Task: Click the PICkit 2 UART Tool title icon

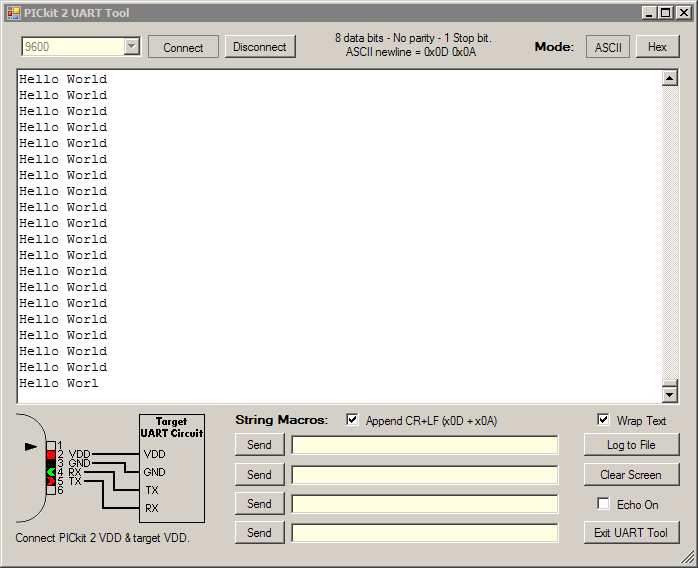Action: pyautogui.click(x=13, y=13)
